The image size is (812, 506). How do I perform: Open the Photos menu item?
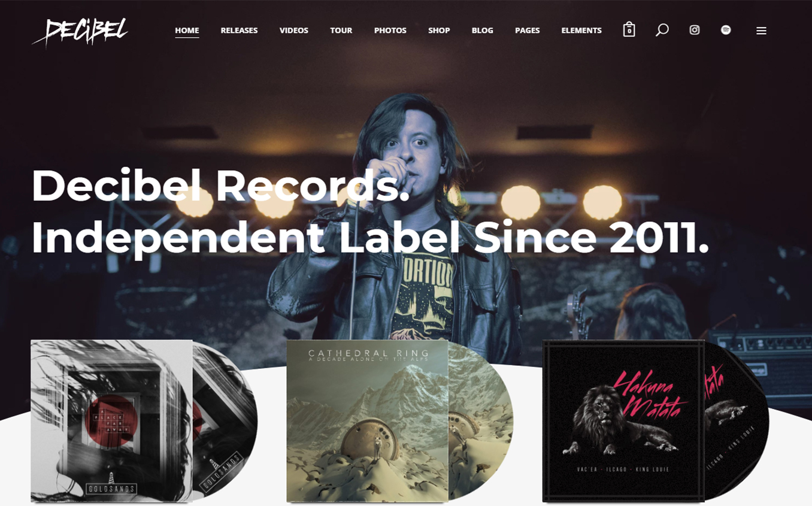390,31
